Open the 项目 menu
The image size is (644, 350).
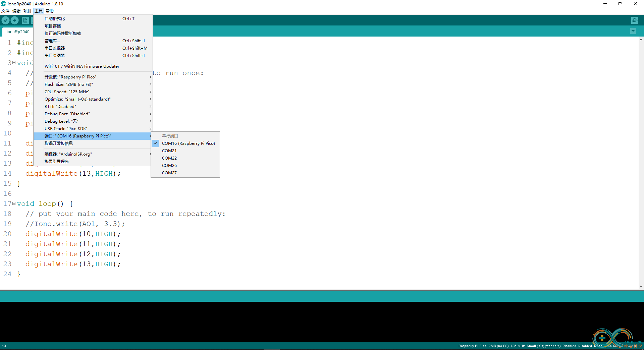coord(28,11)
